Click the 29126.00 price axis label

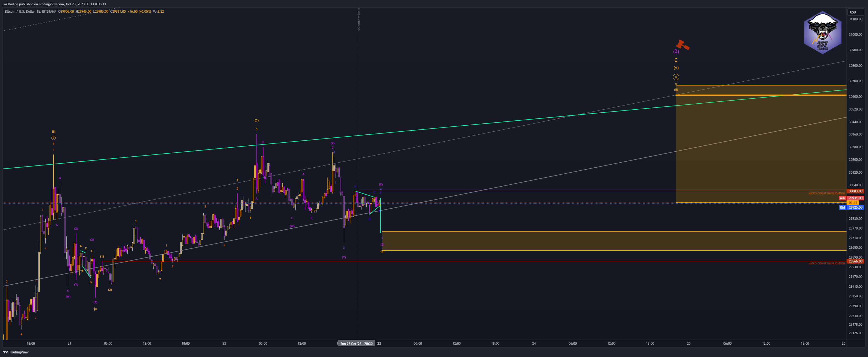click(x=856, y=333)
